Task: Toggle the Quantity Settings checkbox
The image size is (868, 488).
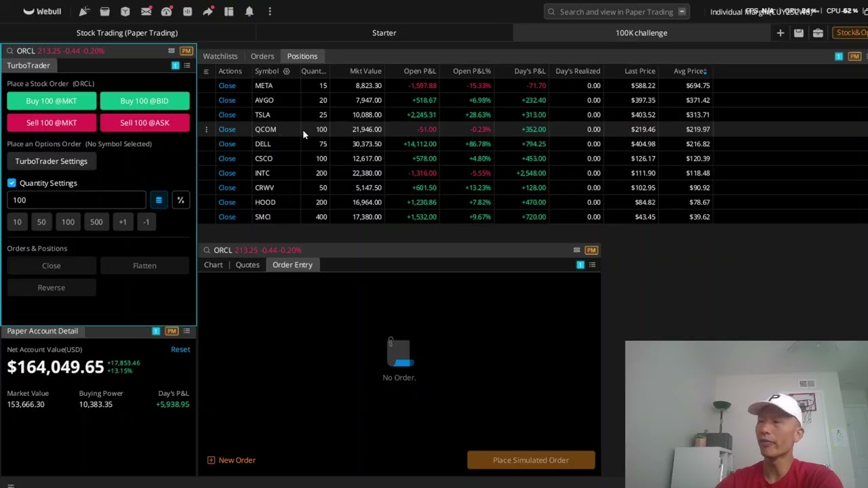Action: pos(12,183)
